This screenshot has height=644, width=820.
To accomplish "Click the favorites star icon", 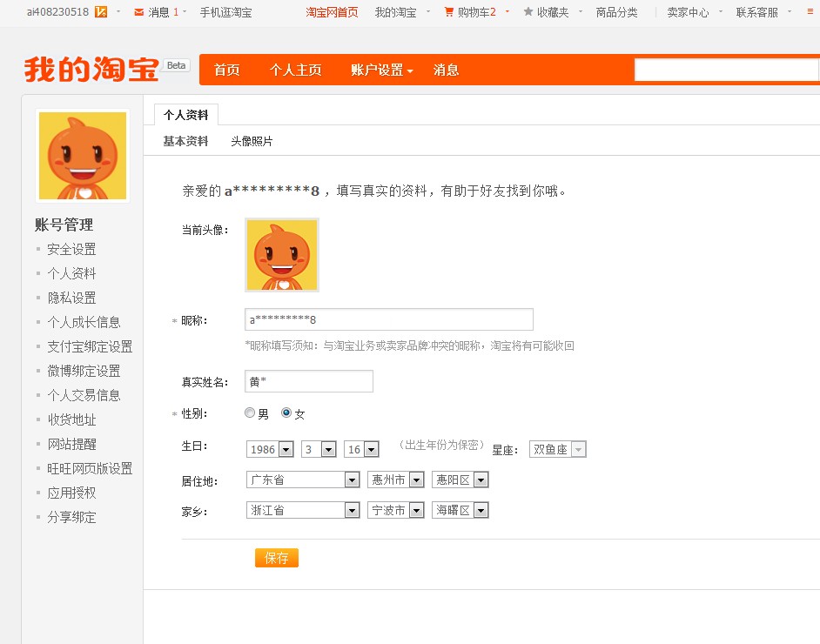I will pyautogui.click(x=528, y=11).
